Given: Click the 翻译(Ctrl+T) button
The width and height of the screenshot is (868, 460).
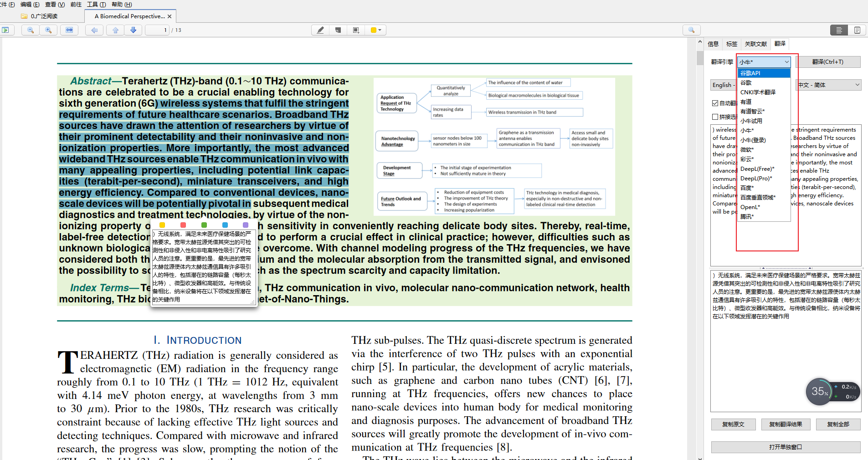Looking at the screenshot, I should click(827, 62).
